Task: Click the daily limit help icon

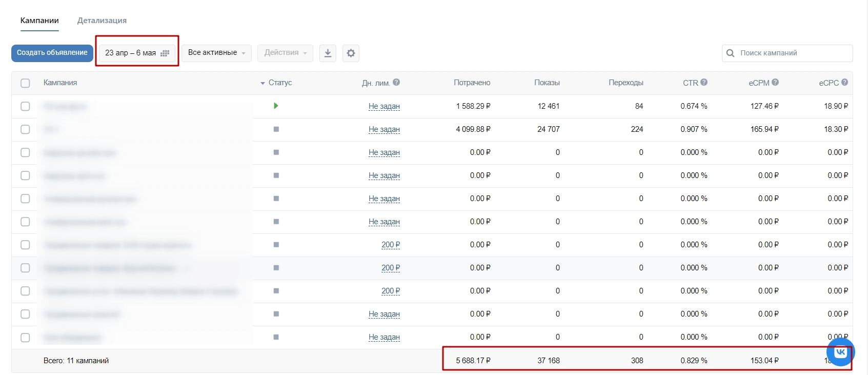Action: [396, 82]
